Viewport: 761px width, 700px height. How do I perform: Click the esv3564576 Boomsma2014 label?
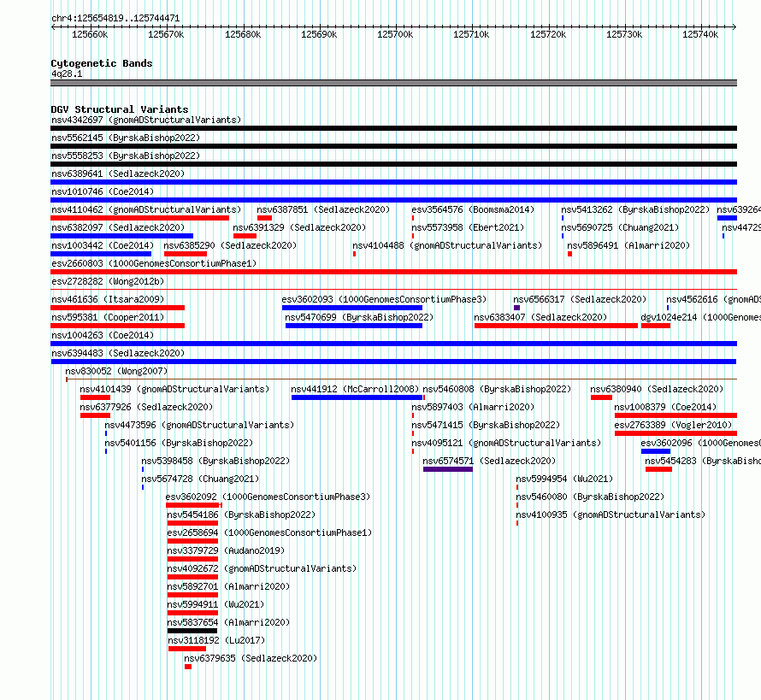point(473,209)
